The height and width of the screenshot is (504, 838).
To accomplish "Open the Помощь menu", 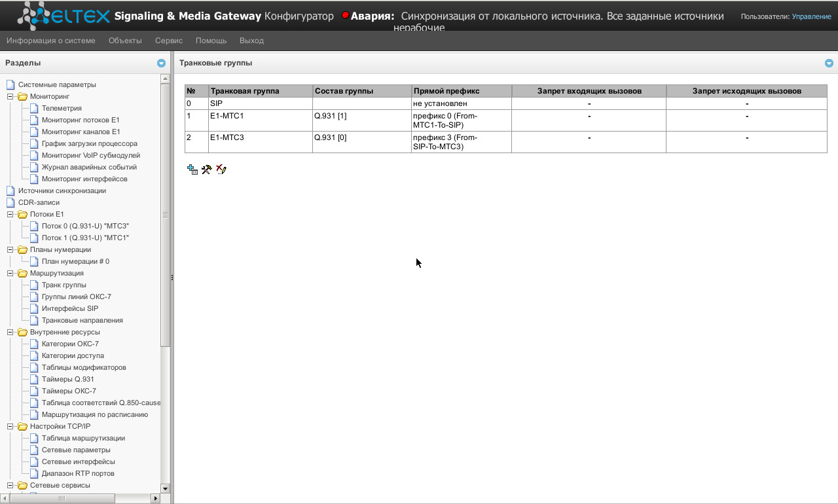I will (x=211, y=41).
